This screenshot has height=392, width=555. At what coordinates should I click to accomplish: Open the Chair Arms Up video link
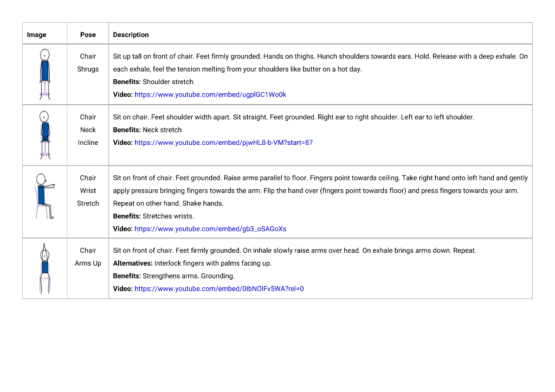[219, 288]
